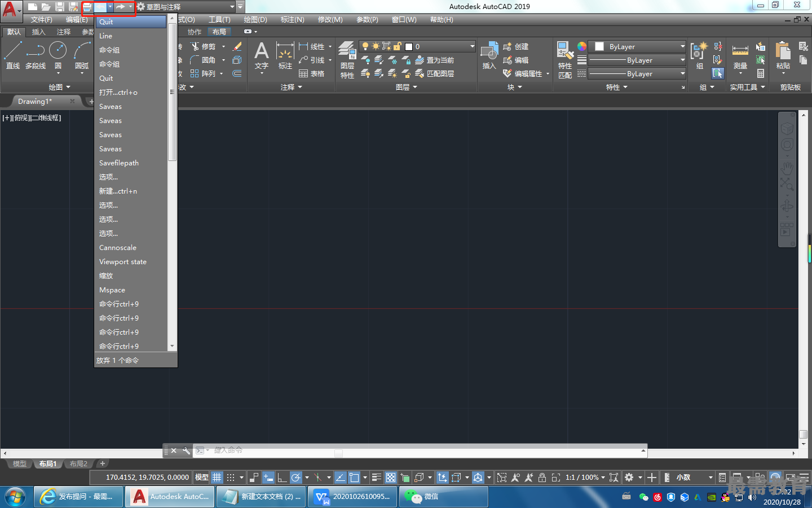Viewport: 812px width, 508px height.
Task: Open the 小数 units dropdown in status bar
Action: tap(695, 478)
